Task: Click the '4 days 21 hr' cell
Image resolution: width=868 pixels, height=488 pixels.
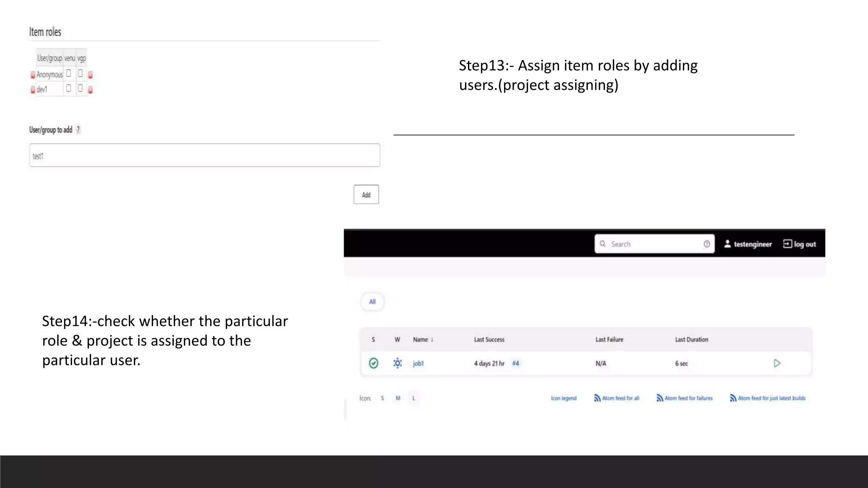Action: tap(489, 363)
